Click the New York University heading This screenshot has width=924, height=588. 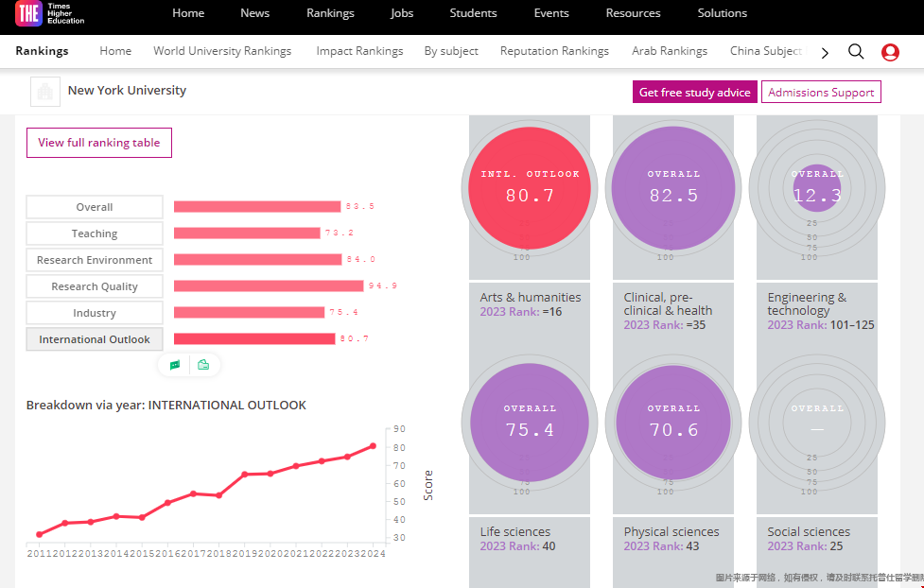[x=127, y=90]
